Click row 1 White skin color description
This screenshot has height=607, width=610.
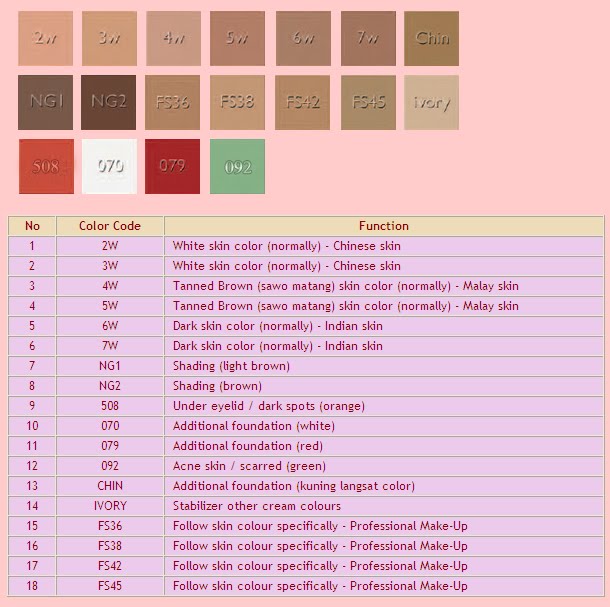[x=287, y=246]
